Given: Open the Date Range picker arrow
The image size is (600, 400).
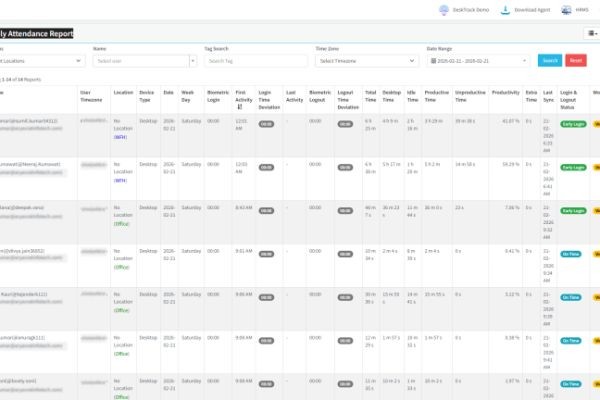Looking at the screenshot, I should tap(524, 61).
